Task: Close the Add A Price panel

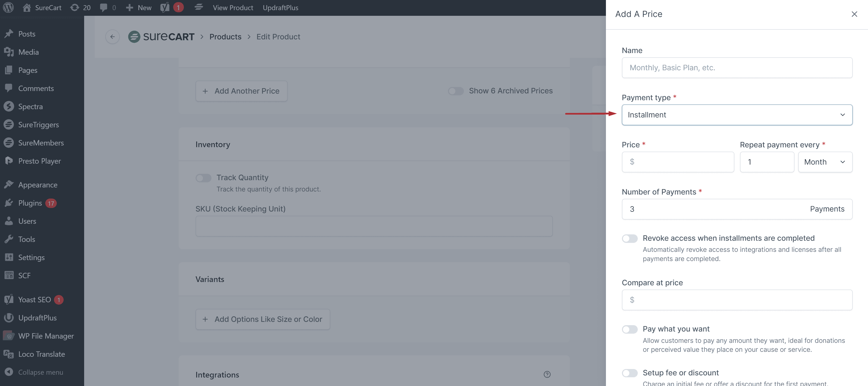Action: [854, 14]
